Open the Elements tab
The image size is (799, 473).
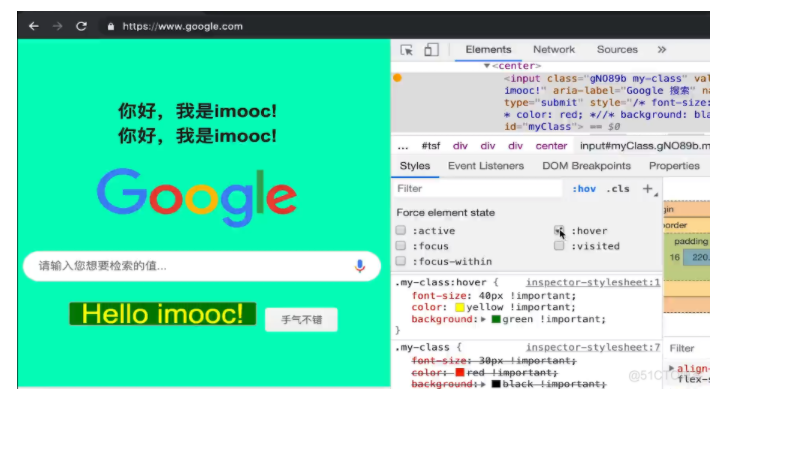click(x=488, y=49)
